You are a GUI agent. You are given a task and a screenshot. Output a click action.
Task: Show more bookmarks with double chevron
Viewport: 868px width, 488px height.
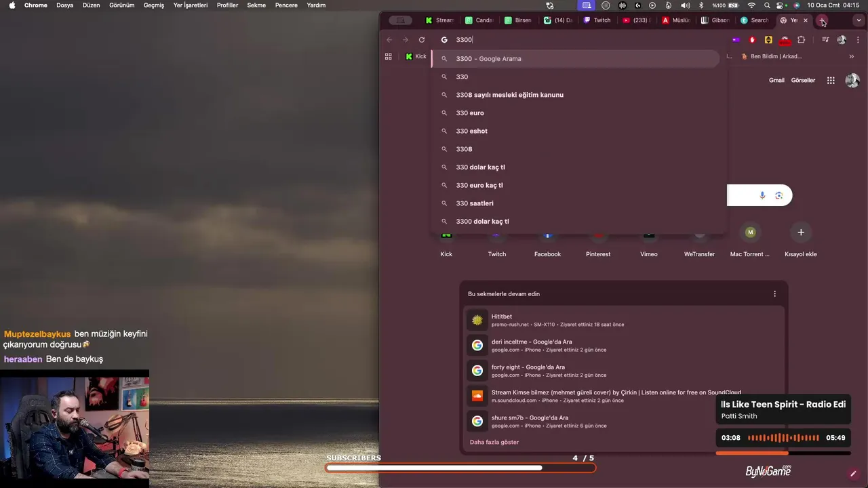tap(852, 56)
